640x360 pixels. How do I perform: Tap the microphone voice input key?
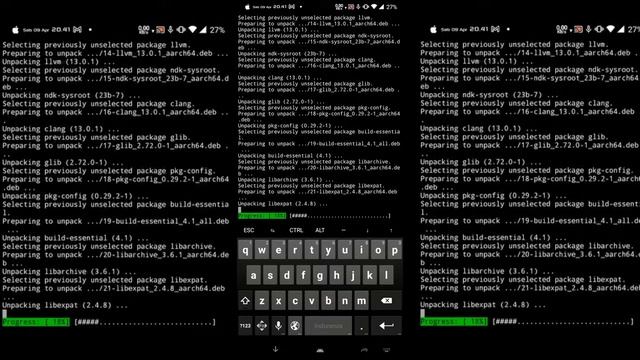pos(278,326)
